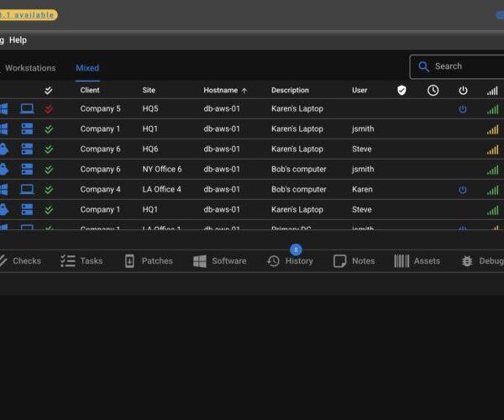The image size is (504, 420).
Task: Open the Patches tab
Action: click(149, 261)
